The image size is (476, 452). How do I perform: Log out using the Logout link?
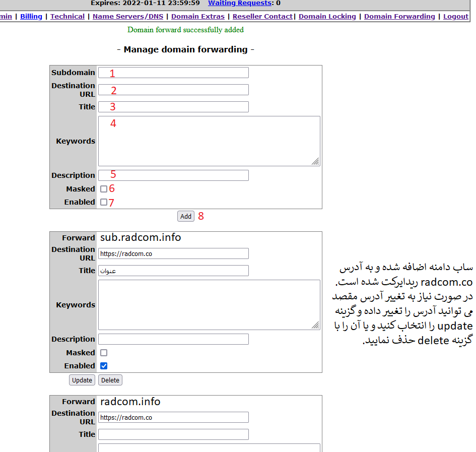click(456, 16)
